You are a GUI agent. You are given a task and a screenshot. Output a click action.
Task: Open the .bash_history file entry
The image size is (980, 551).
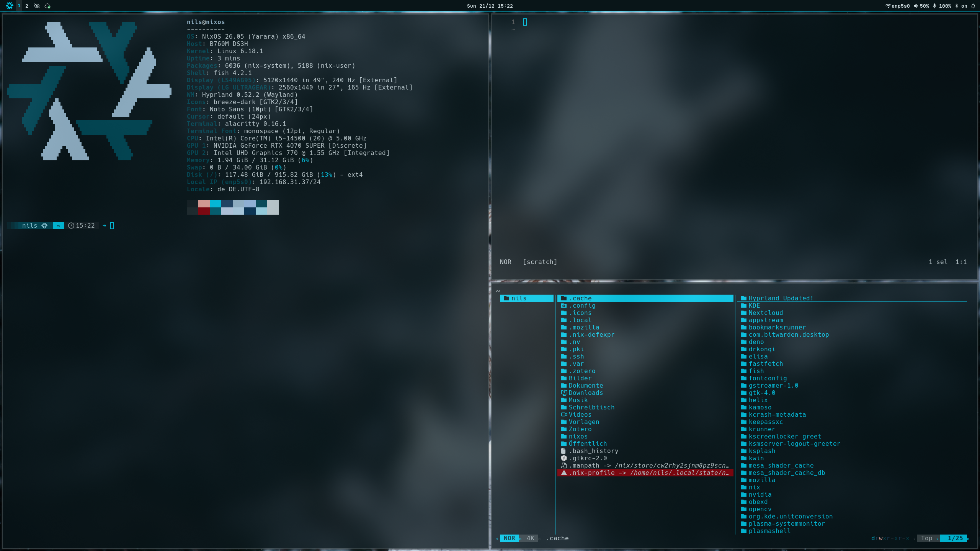[593, 451]
